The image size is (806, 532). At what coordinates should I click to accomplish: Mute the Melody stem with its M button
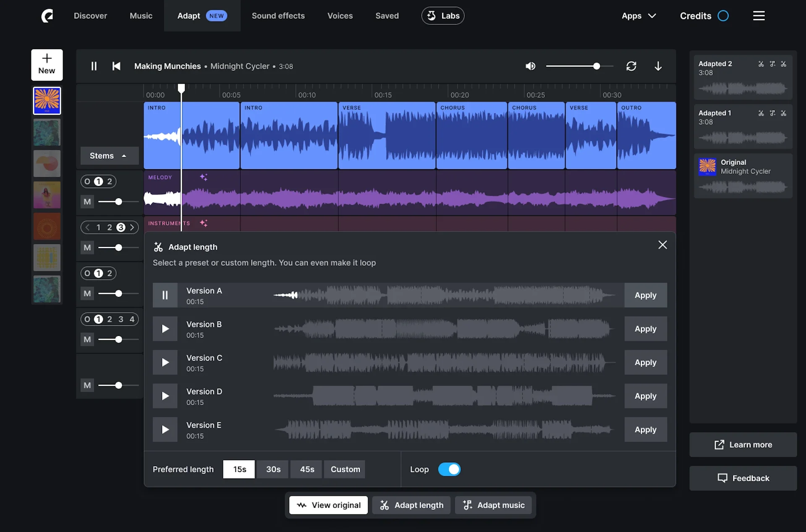pyautogui.click(x=87, y=202)
